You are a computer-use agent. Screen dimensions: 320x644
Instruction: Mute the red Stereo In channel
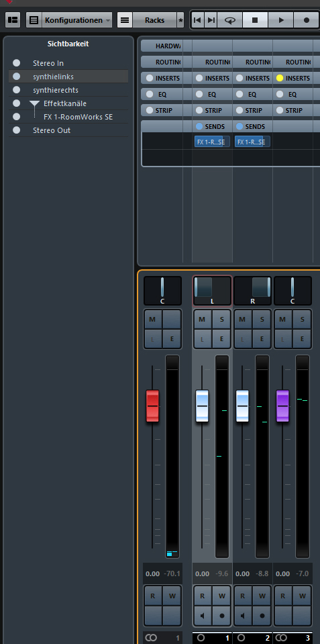(152, 319)
